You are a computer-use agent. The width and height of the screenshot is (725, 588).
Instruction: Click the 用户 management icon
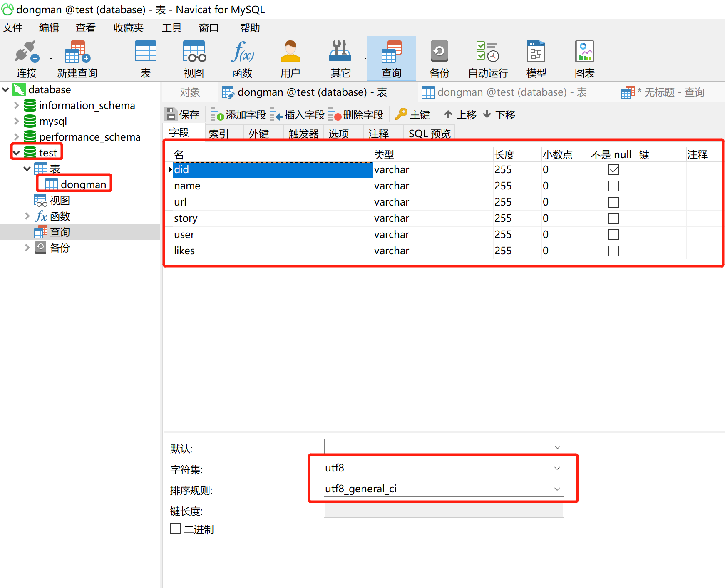(x=290, y=58)
